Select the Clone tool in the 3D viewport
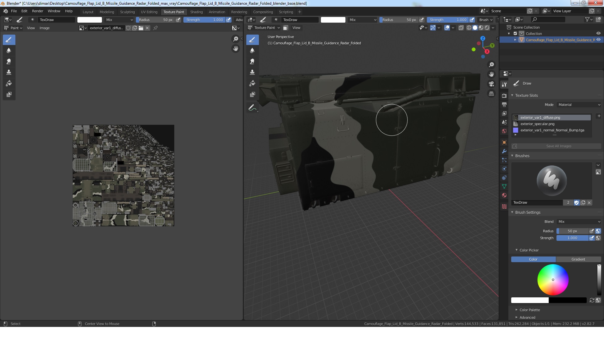Viewport: 604px width, 364px height. [x=252, y=72]
